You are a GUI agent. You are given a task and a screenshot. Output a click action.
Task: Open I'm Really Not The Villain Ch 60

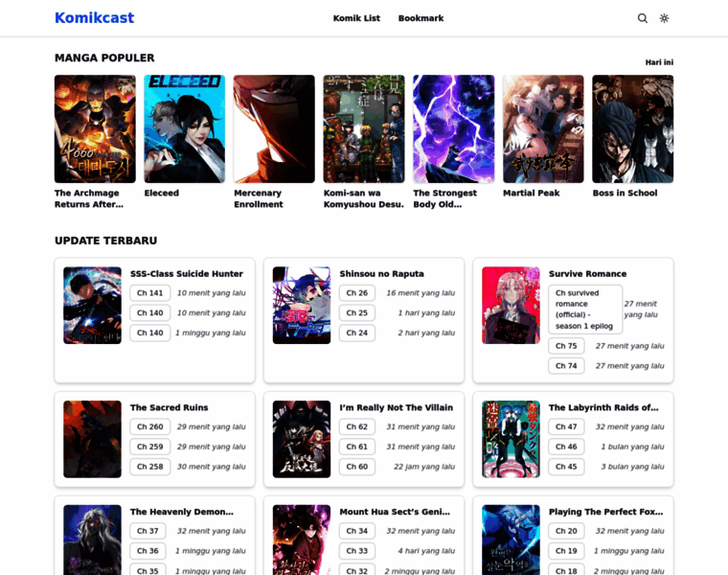tap(357, 467)
